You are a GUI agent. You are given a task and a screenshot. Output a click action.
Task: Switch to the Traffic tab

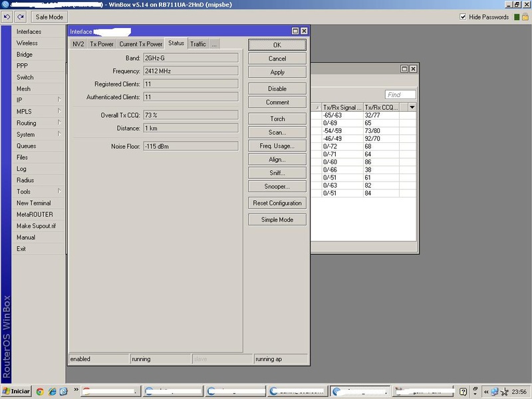(198, 44)
